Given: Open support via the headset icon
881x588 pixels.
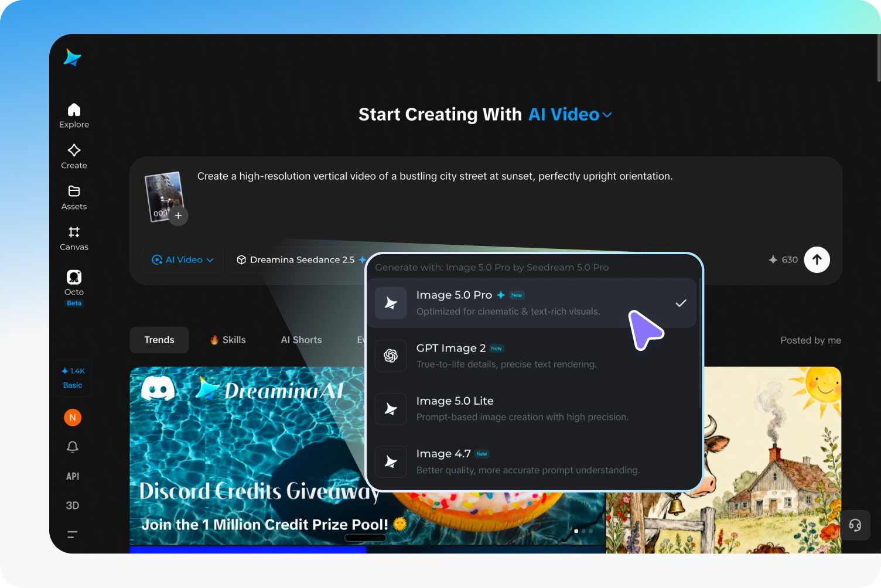Looking at the screenshot, I should (x=855, y=525).
